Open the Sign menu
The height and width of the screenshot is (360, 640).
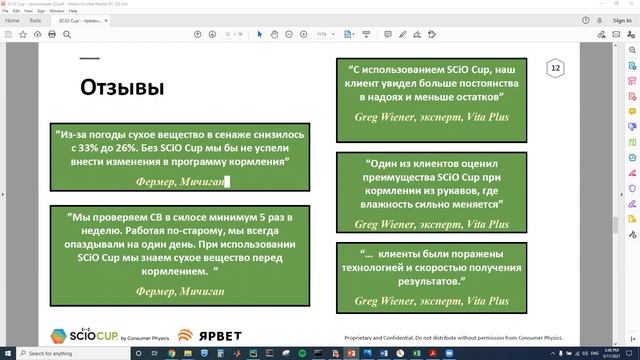point(41,11)
